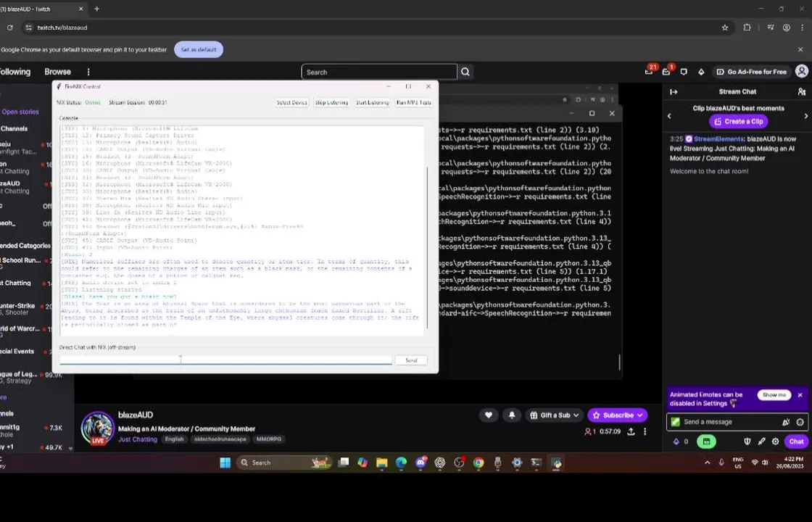This screenshot has width=812, height=522.
Task: Click the taskbar volume speaker icon
Action: [x=765, y=463]
